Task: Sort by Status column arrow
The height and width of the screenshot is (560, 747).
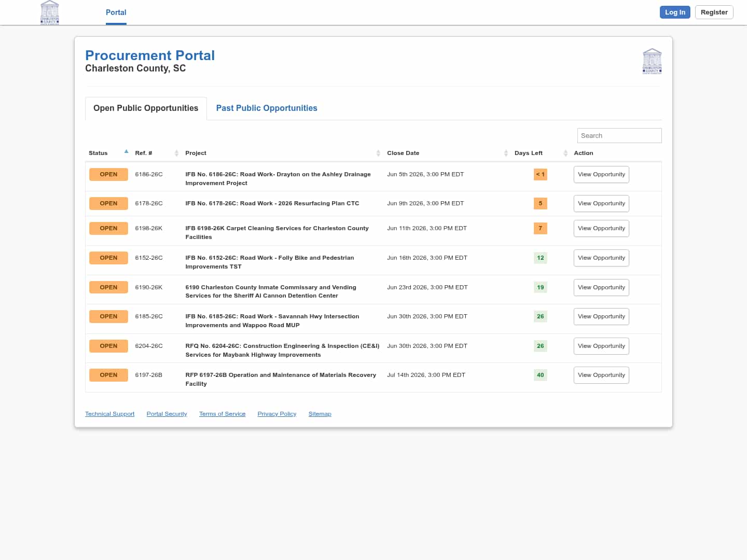Action: [126, 152]
